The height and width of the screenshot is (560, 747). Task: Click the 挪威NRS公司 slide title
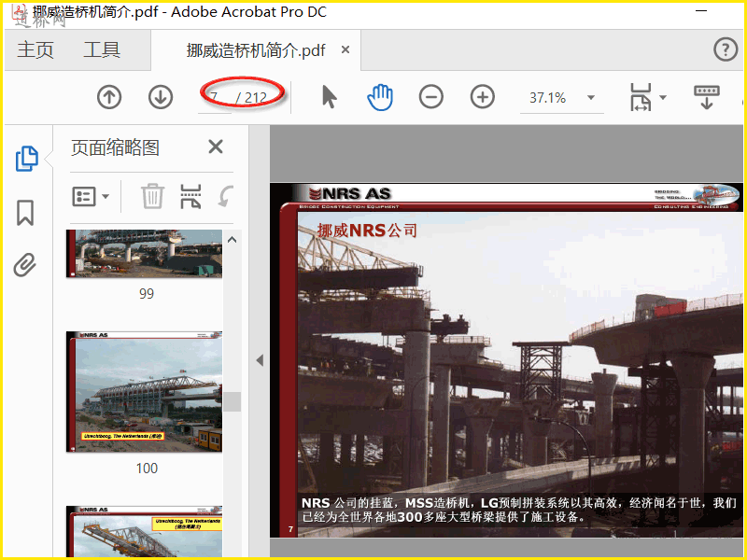point(367,231)
